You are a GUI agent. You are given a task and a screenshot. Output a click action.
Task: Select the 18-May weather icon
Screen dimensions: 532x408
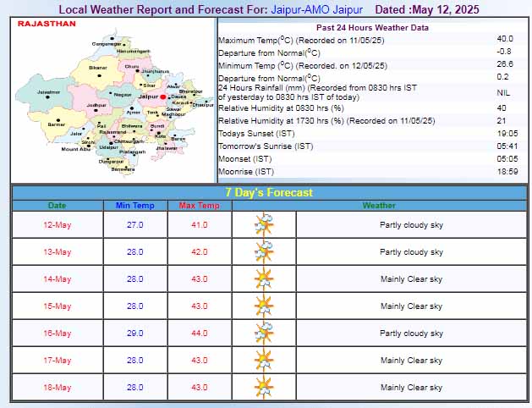(x=265, y=388)
